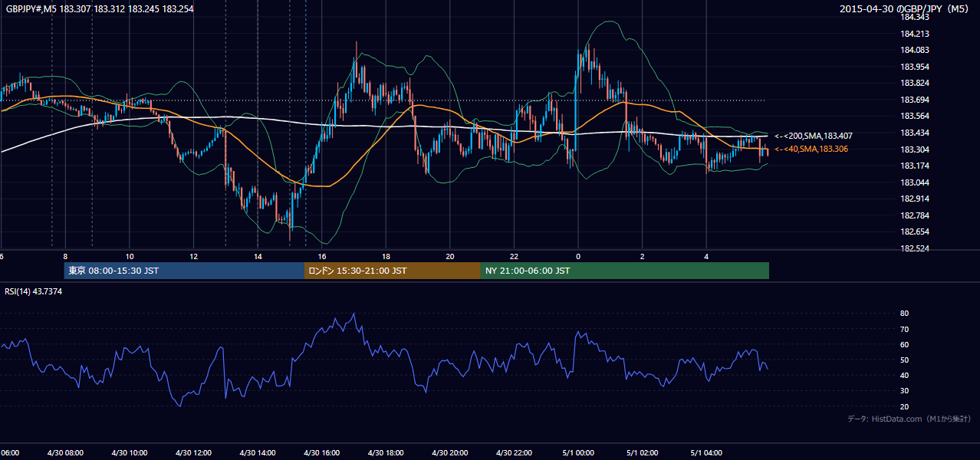Click the 5/1 02:00 bottom time label
Screen dimensions: 980x460
tap(642, 453)
